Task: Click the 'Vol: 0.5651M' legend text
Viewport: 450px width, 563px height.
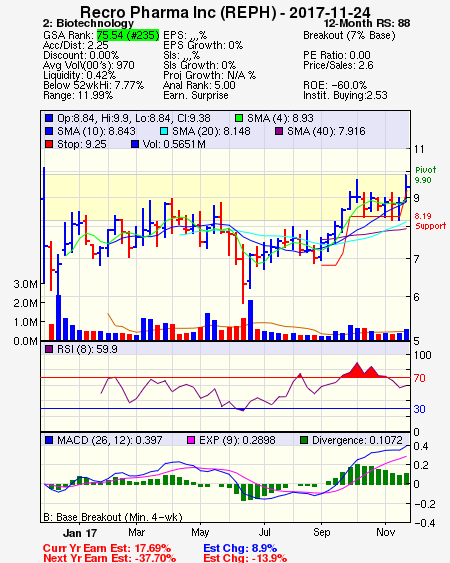Action: tap(174, 144)
